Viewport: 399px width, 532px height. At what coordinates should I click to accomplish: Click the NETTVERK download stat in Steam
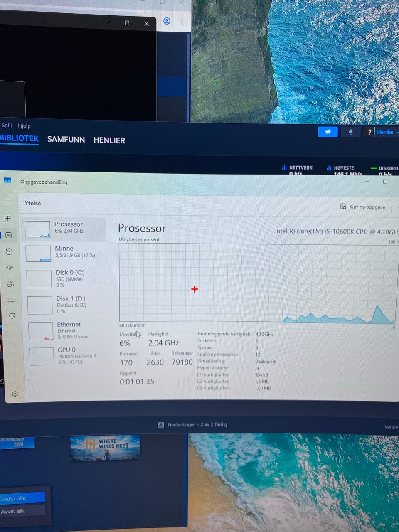tap(297, 170)
